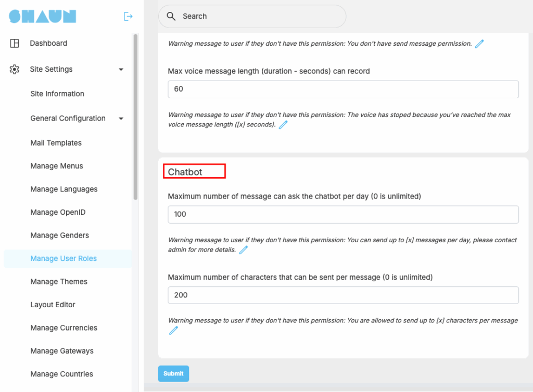Click the Site Settings gear icon
Image resolution: width=533 pixels, height=392 pixels.
pos(15,69)
